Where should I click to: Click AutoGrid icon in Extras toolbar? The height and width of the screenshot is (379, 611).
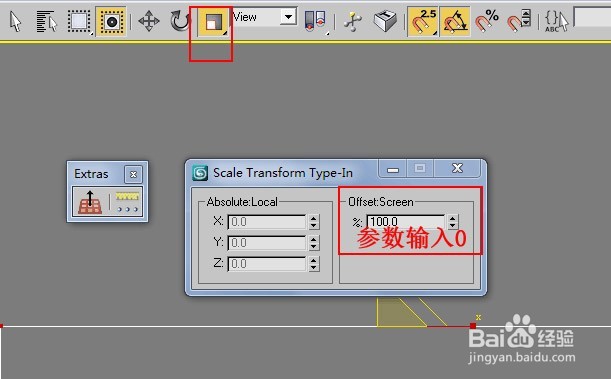[90, 203]
